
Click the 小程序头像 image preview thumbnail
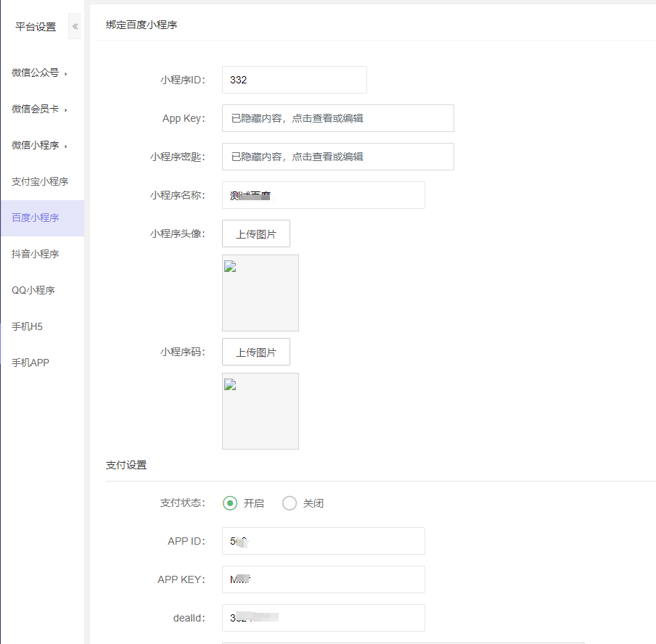[260, 293]
